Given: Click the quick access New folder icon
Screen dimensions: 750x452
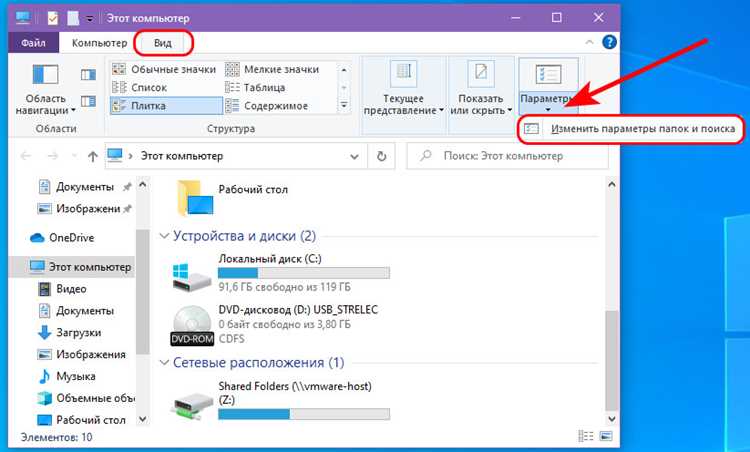Looking at the screenshot, I should 73,18.
